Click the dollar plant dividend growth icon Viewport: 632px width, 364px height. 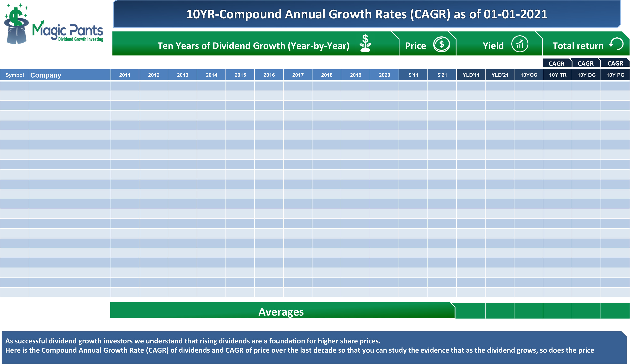click(x=365, y=43)
